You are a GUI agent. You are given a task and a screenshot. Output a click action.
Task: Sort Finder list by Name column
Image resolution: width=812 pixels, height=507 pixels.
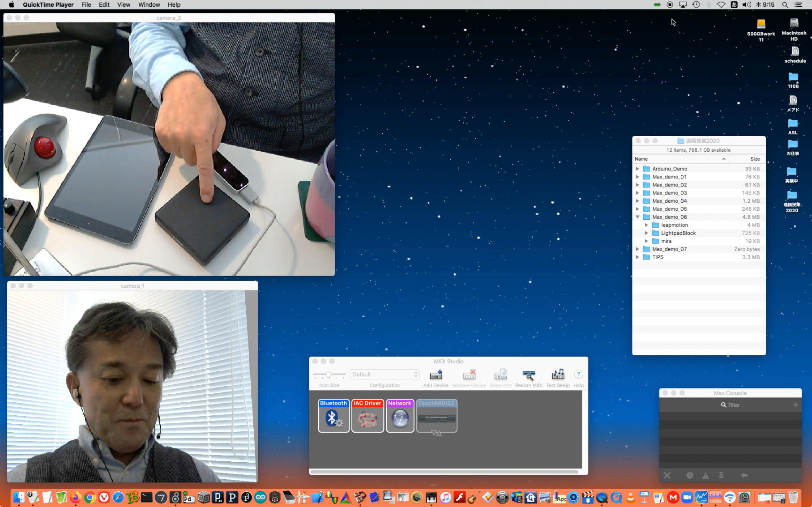[680, 159]
